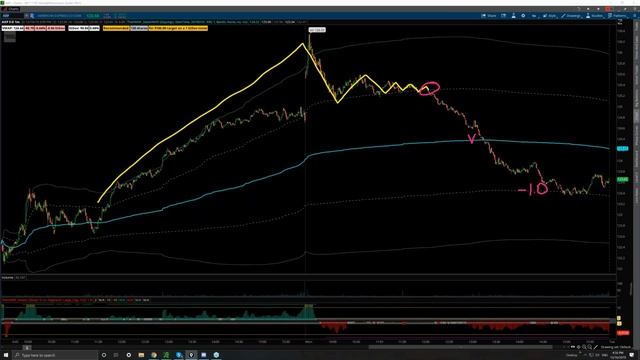Image resolution: width=640 pixels, height=360 pixels.
Task: Open the time frame dropdown beside the gear
Action: [534, 16]
